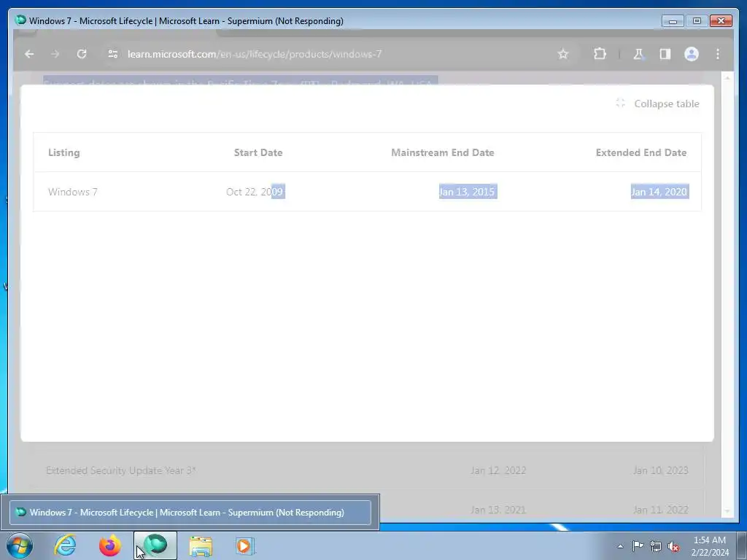The height and width of the screenshot is (560, 747).
Task: Reload the page with refresh icon
Action: [82, 54]
